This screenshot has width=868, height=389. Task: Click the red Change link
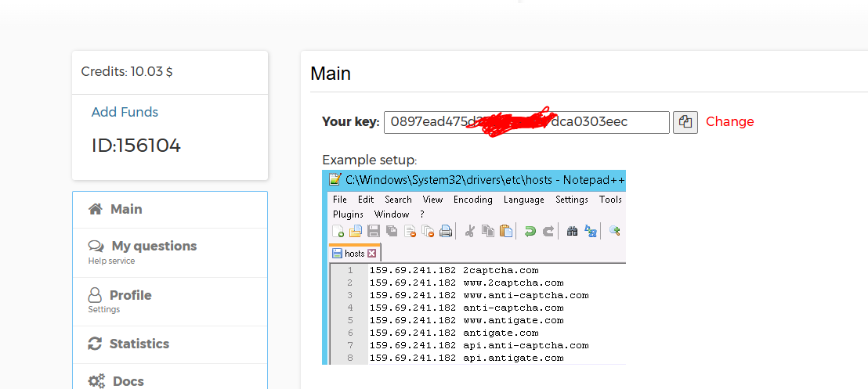pos(729,122)
